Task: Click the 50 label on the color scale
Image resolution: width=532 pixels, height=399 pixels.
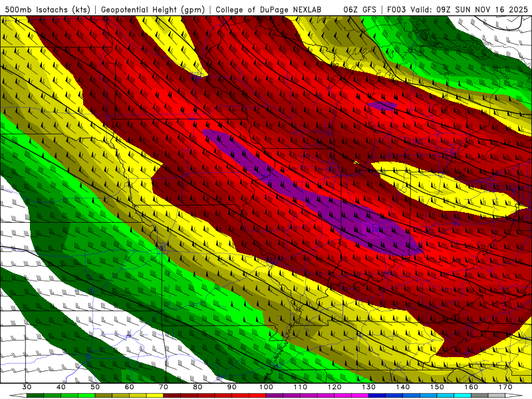Action: [x=95, y=387]
